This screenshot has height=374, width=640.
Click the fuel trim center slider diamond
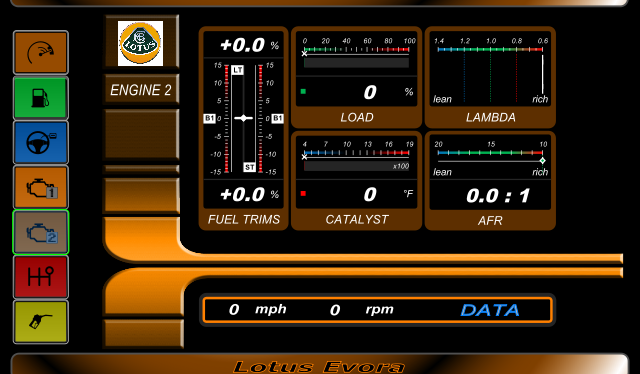click(244, 118)
